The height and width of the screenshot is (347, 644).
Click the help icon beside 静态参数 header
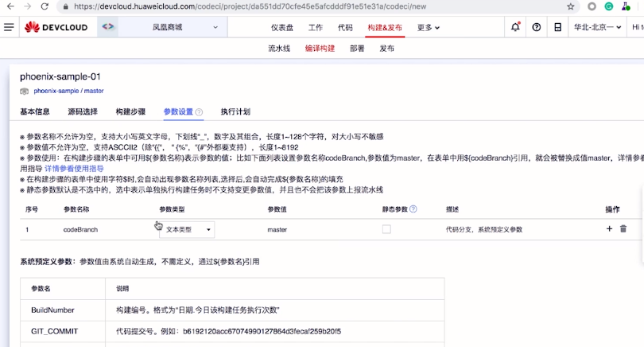click(413, 209)
